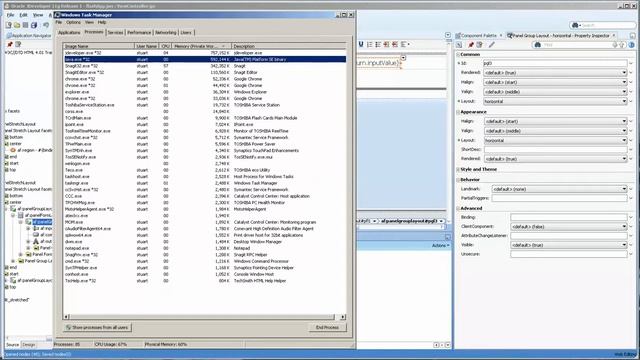
Task: Switch to the Design tab at bottom
Action: click(29, 345)
